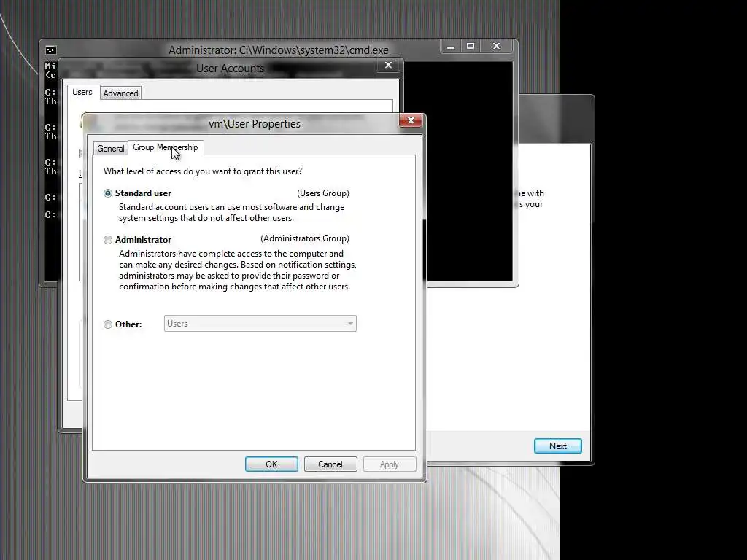Click the greyed Apply button
This screenshot has height=560, width=747.
tap(390, 464)
